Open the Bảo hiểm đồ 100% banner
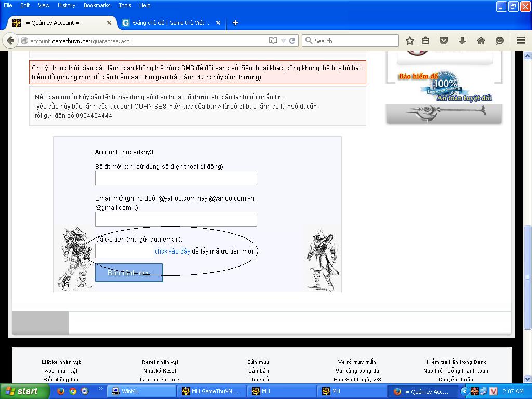532x399 pixels. (444, 87)
